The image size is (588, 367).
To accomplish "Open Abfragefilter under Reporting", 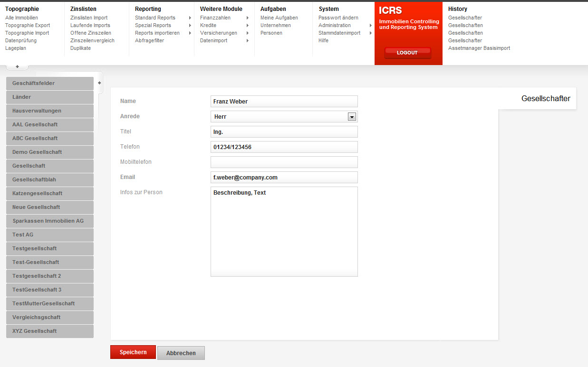I will [149, 40].
